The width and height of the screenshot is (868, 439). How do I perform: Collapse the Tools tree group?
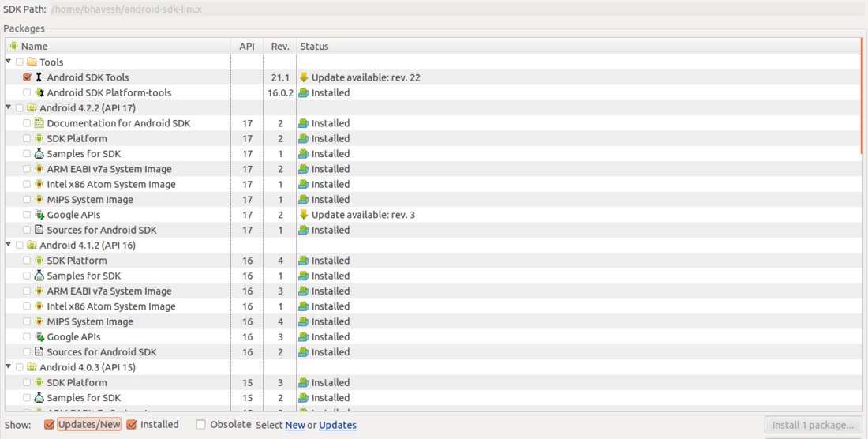click(9, 62)
